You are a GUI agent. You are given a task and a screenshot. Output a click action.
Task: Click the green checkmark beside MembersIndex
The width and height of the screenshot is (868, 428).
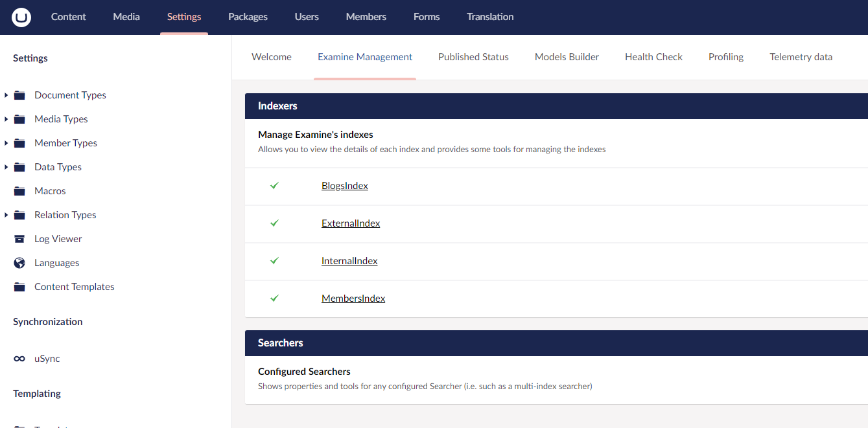tap(274, 298)
